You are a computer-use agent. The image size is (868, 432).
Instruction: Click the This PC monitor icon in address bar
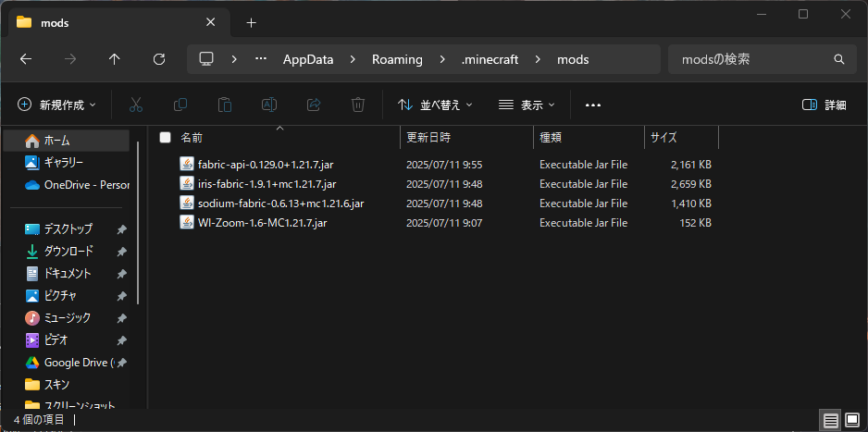coord(206,58)
